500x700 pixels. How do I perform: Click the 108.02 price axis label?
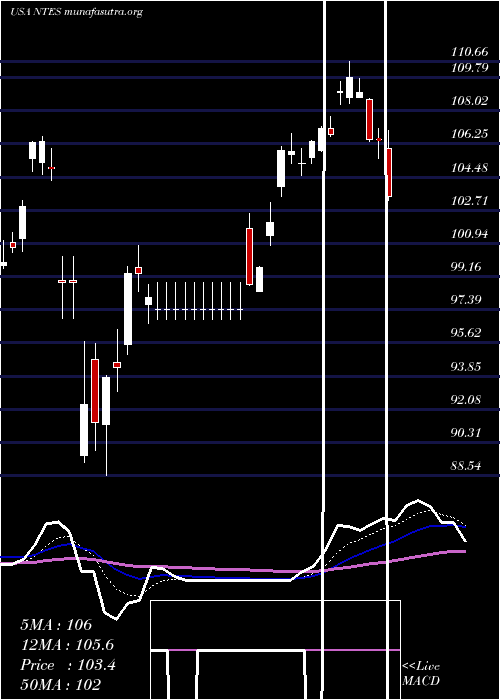coord(470,101)
